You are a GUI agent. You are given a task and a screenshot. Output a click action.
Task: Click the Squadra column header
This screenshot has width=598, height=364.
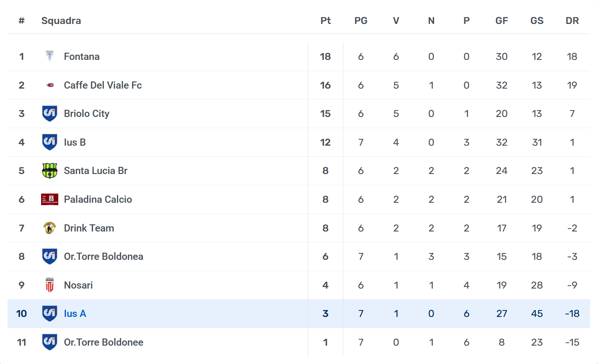(61, 21)
